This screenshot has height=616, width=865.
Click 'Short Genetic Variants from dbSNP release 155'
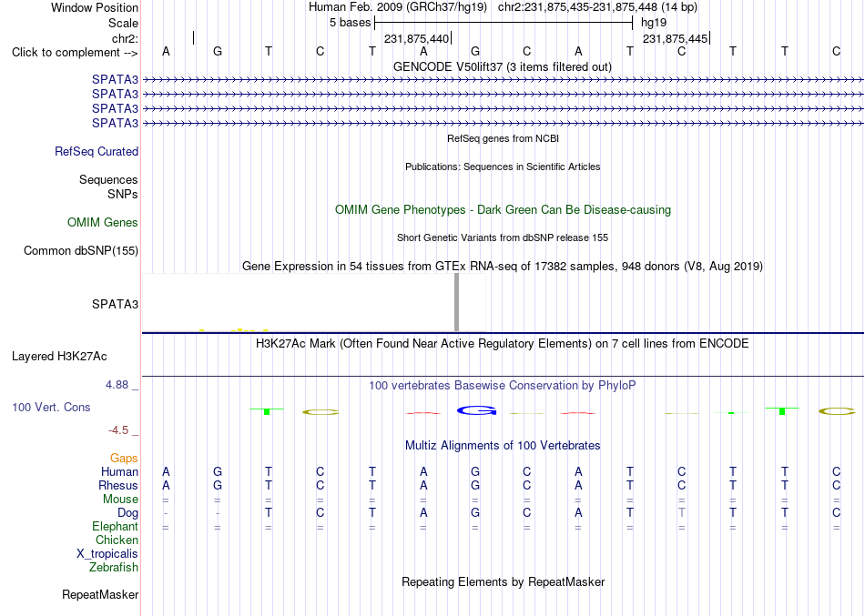[x=503, y=237]
